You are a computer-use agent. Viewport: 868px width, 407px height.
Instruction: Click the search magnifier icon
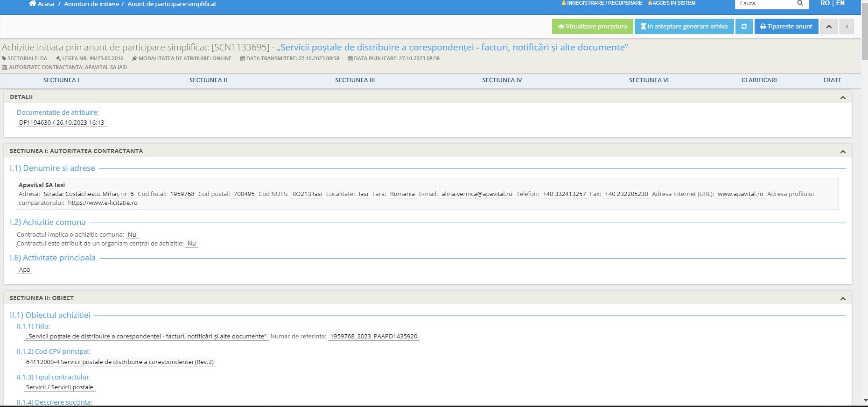(800, 3)
